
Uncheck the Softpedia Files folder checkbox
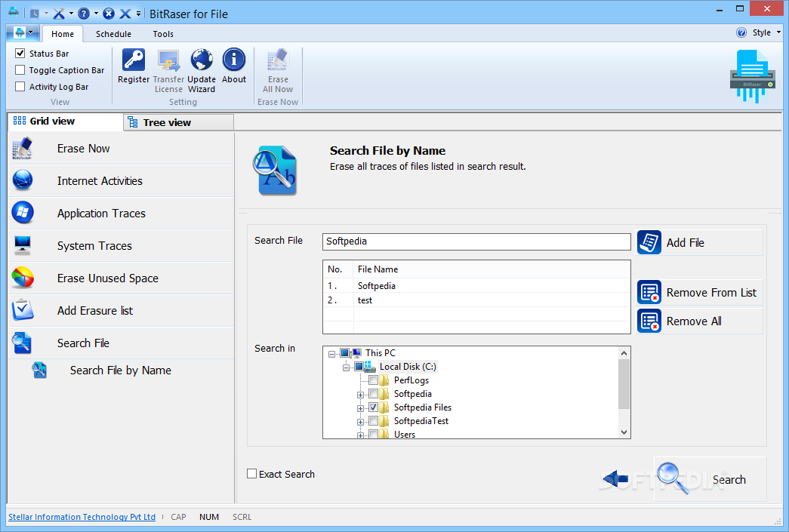tap(374, 407)
